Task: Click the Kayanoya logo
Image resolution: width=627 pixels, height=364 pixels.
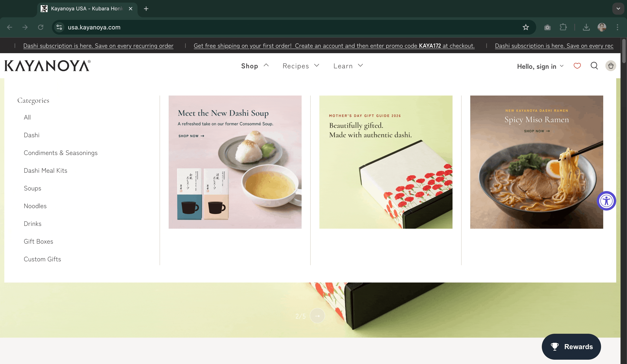Action: click(x=48, y=66)
